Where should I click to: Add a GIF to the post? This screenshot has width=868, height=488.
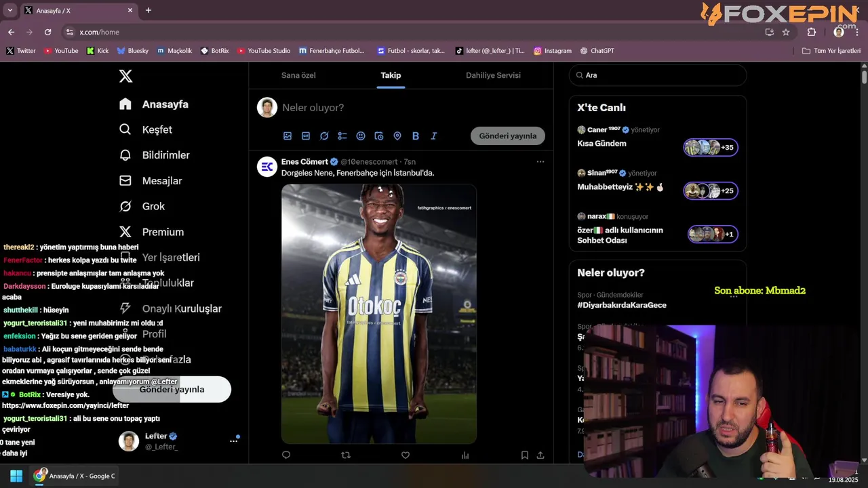pos(306,136)
